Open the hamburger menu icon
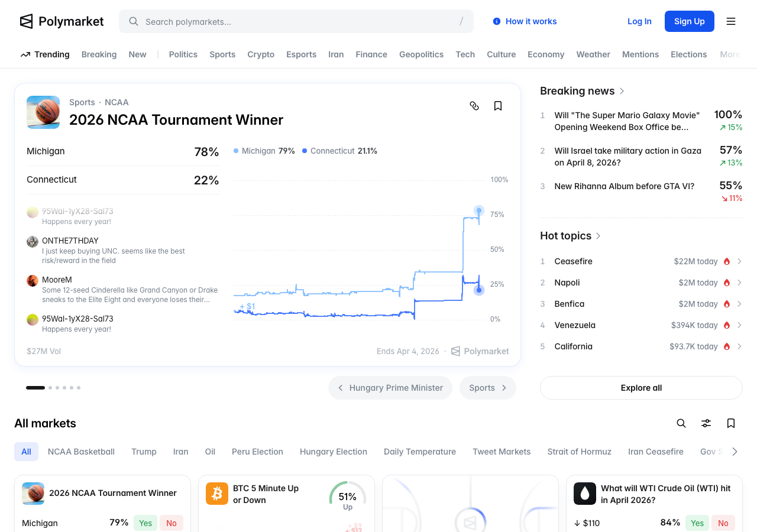 point(731,21)
